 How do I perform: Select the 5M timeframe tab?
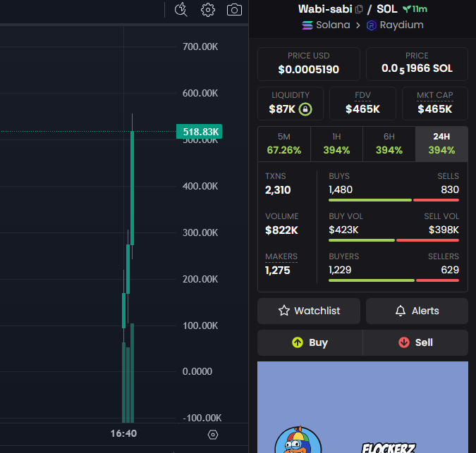284,144
